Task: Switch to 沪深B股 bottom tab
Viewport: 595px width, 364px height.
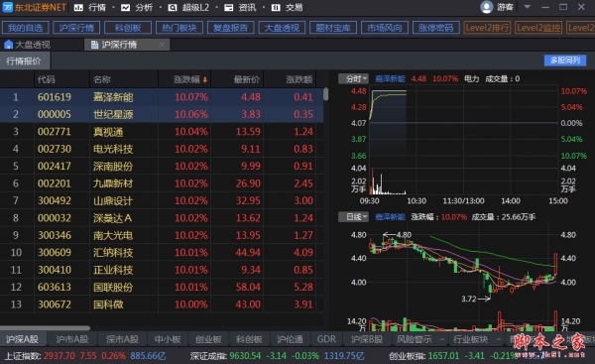Action: click(x=367, y=339)
